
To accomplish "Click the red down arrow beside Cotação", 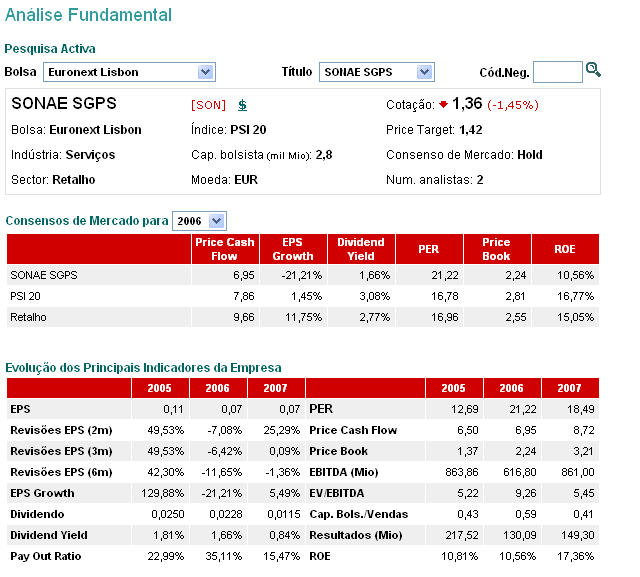I will pyautogui.click(x=443, y=104).
